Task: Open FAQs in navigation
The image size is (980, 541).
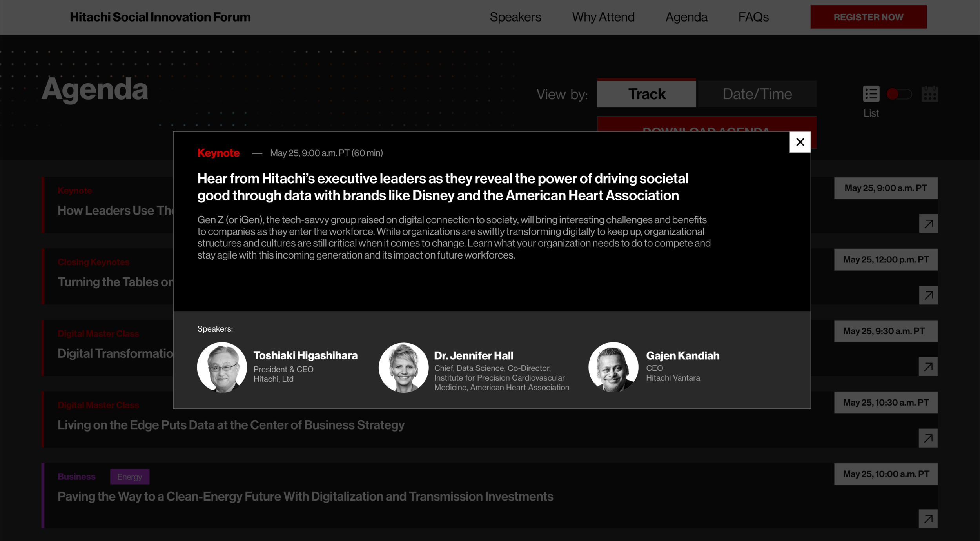Action: [753, 17]
